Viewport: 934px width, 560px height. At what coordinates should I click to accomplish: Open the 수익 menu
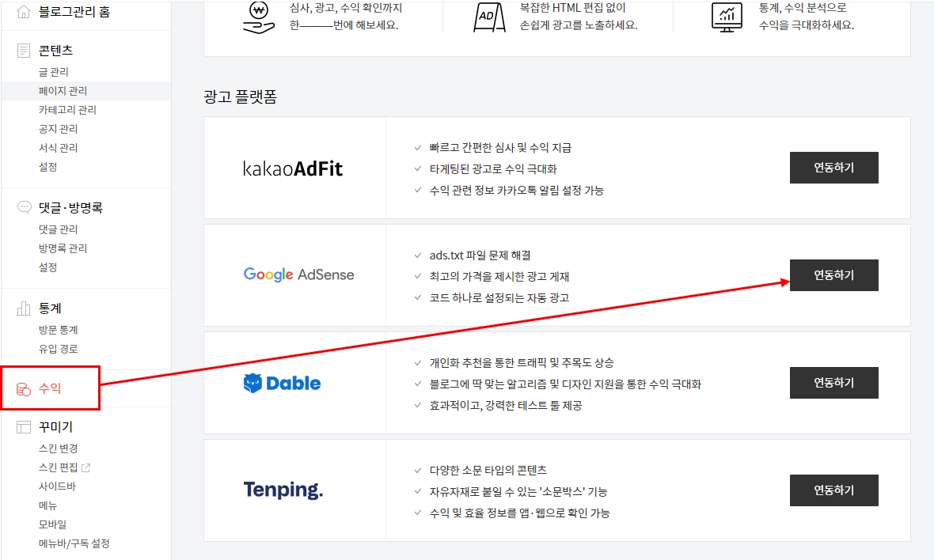point(50,388)
